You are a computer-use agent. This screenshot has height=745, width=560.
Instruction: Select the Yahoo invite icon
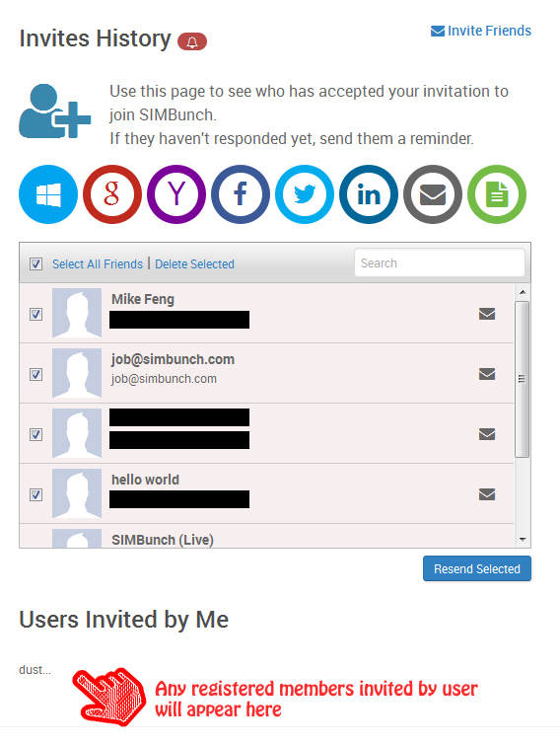[176, 194]
